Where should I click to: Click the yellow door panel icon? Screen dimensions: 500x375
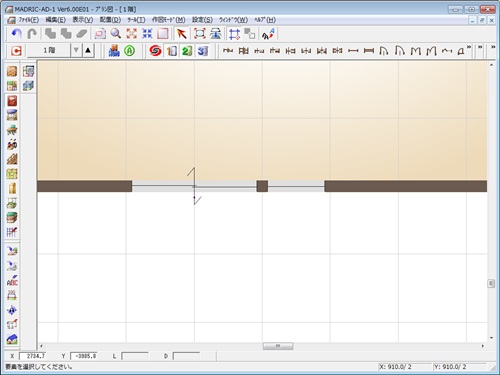pos(12,188)
